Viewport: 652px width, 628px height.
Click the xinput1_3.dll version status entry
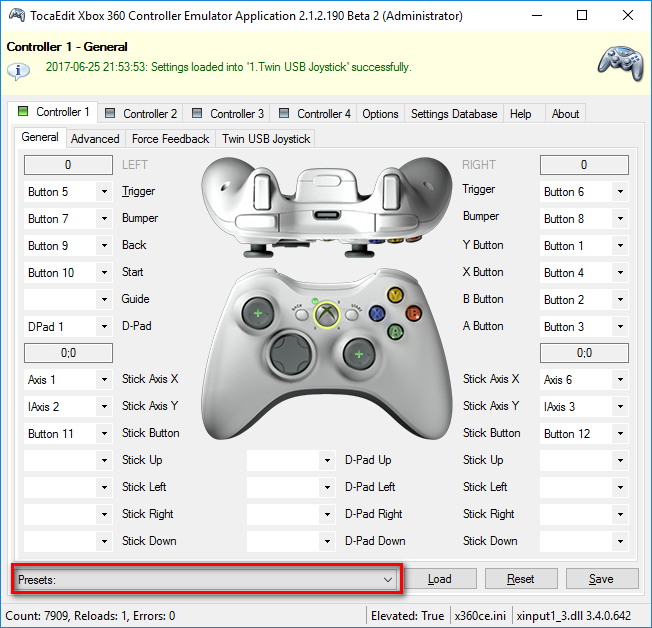point(574,616)
